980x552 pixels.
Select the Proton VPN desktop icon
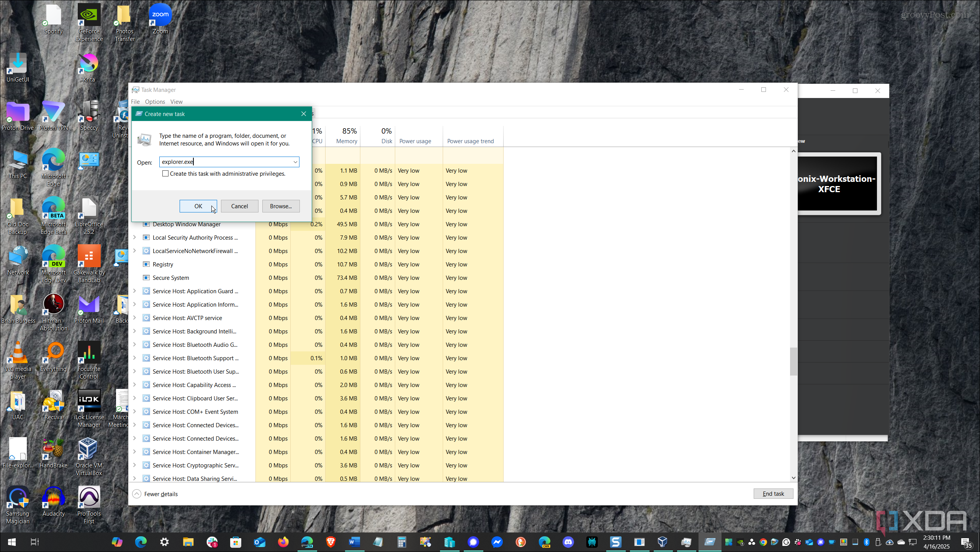[x=54, y=116]
